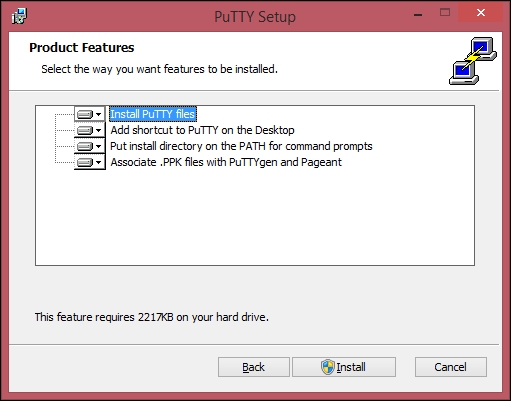
Task: Click the PuTTY Setup window title
Action: pos(255,17)
